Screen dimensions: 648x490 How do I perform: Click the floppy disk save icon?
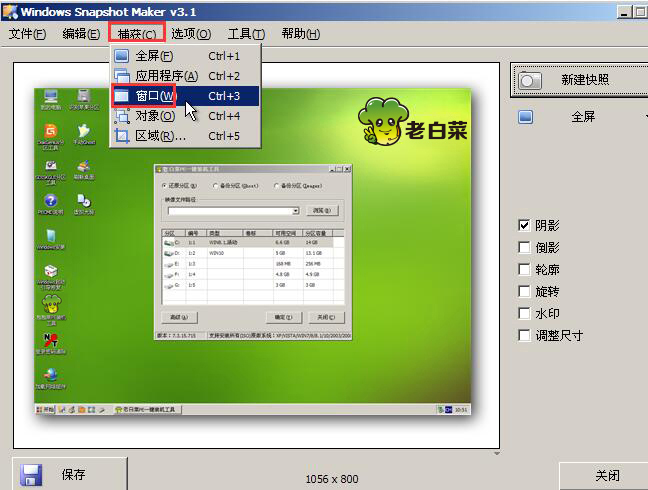31,475
